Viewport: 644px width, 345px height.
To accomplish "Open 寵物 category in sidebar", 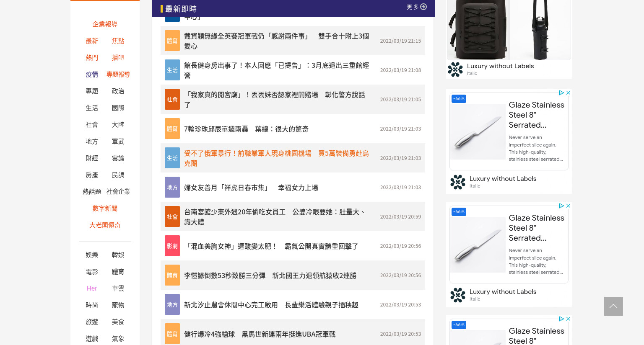I will tap(118, 305).
